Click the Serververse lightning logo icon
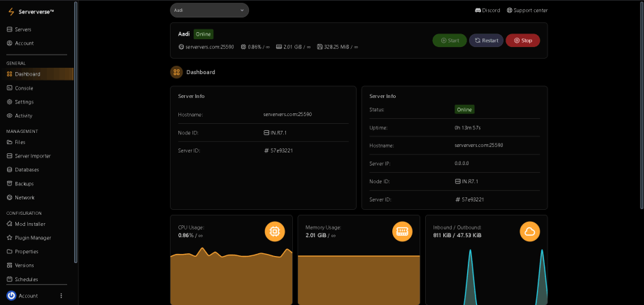 pos(10,12)
